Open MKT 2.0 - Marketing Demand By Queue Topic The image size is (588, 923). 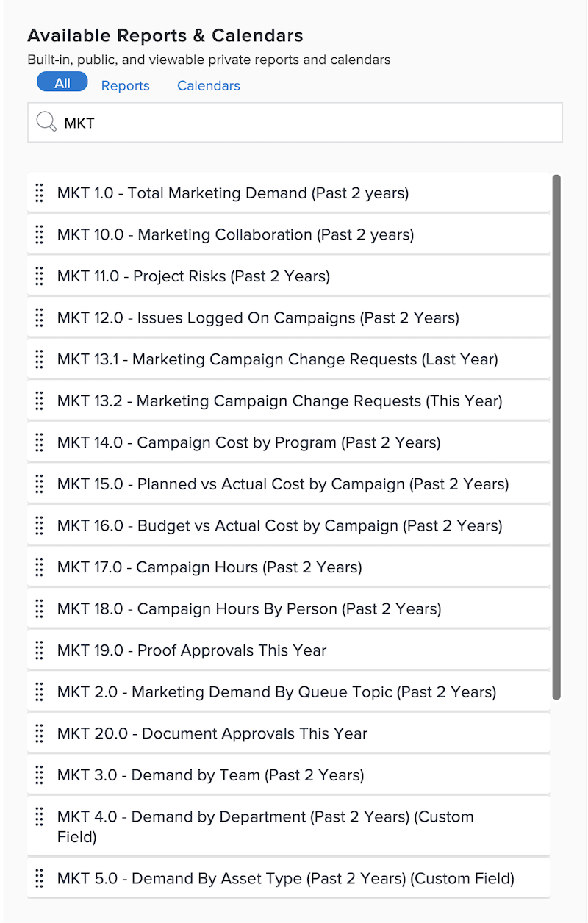coord(276,692)
